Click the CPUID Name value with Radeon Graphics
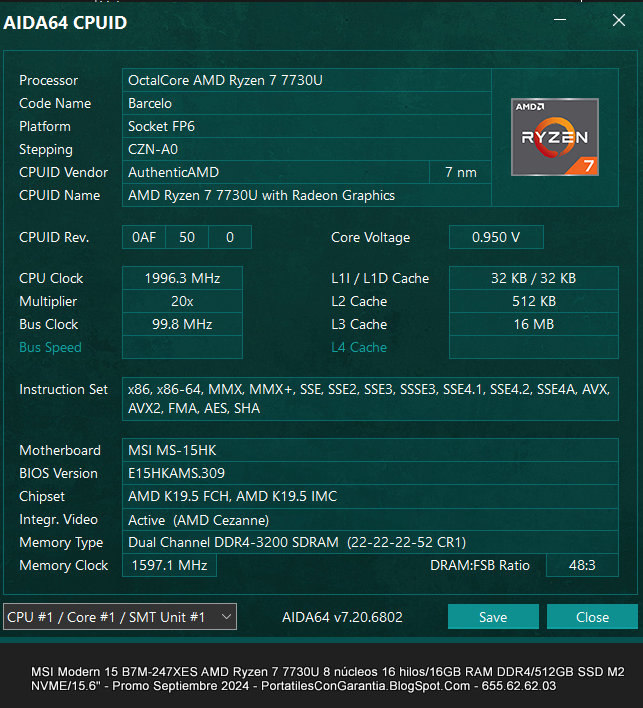Viewport: 643px width, 708px height. (x=307, y=196)
